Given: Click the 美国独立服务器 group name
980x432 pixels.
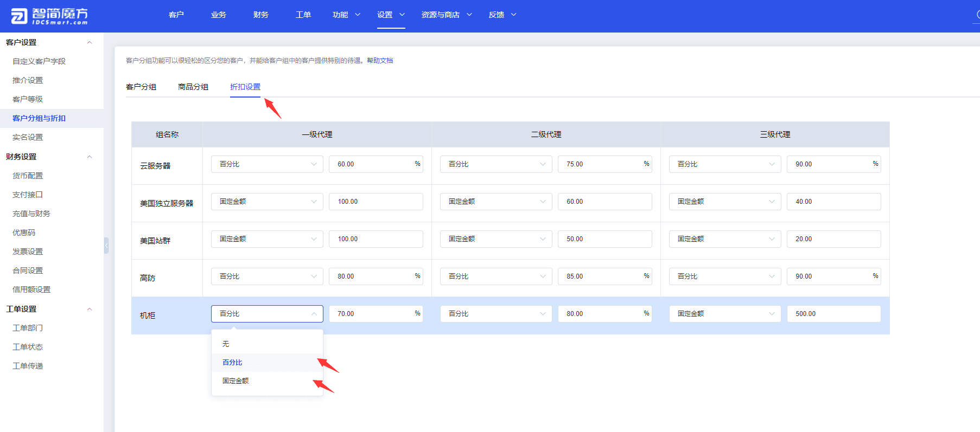Looking at the screenshot, I should pos(167,203).
